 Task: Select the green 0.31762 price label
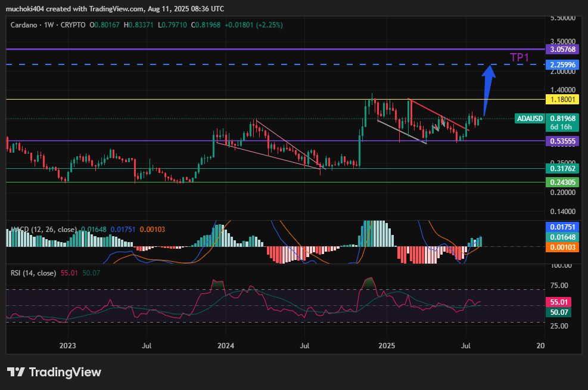tap(562, 169)
